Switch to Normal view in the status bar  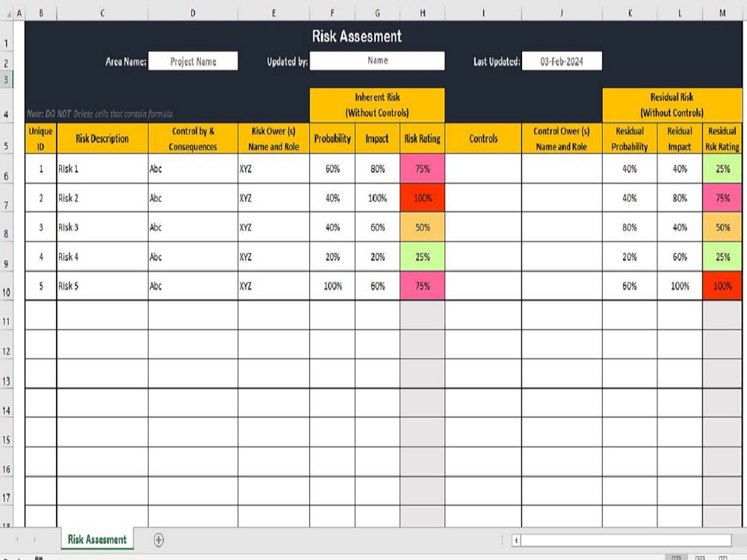pyautogui.click(x=676, y=557)
